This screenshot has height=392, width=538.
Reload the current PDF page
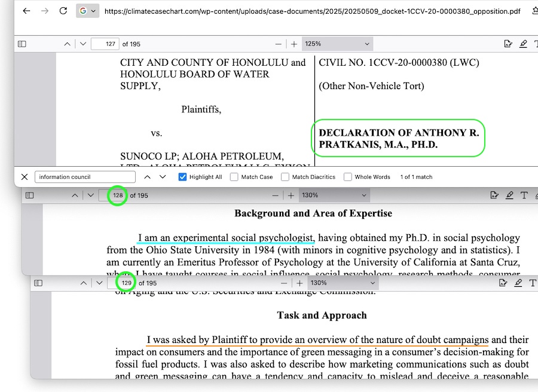63,11
